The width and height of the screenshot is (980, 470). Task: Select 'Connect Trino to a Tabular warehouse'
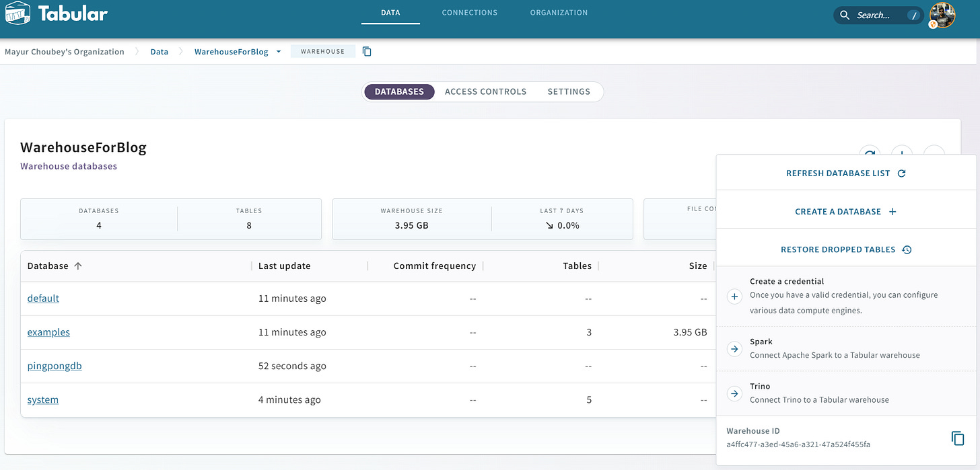(x=819, y=399)
